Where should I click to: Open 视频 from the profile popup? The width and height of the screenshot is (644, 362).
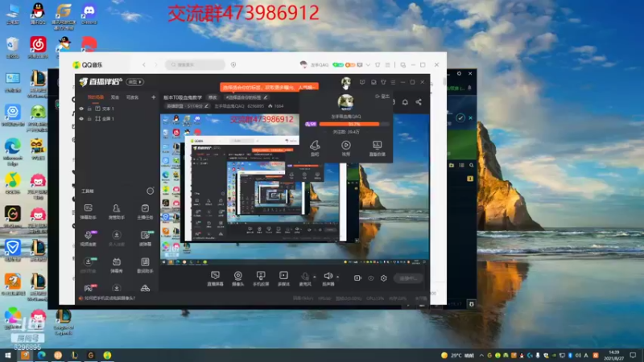tap(346, 148)
